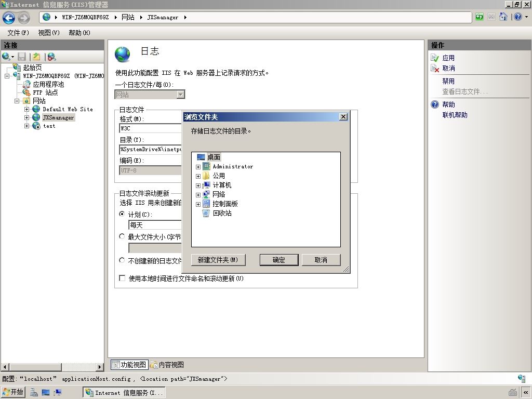Collapse the 网站 sites node

point(17,101)
